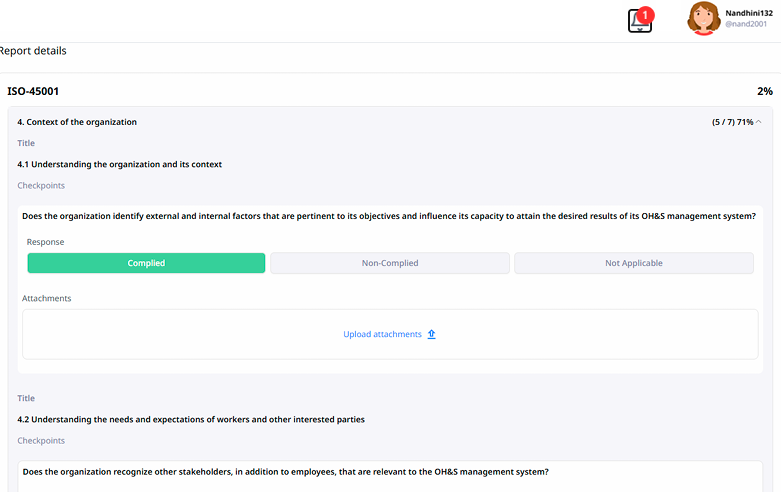The width and height of the screenshot is (781, 492).
Task: Click the 2% overall progress value
Action: pos(764,91)
